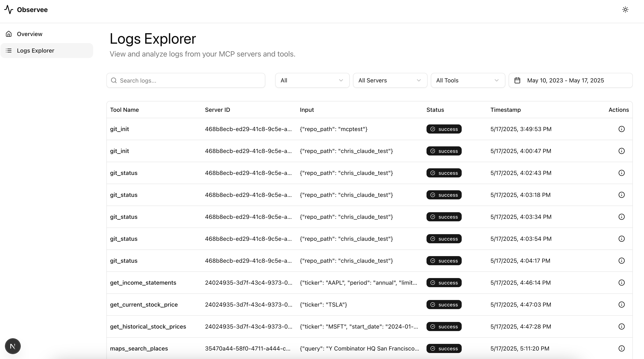Toggle the light/dark theme sun icon

pyautogui.click(x=625, y=10)
